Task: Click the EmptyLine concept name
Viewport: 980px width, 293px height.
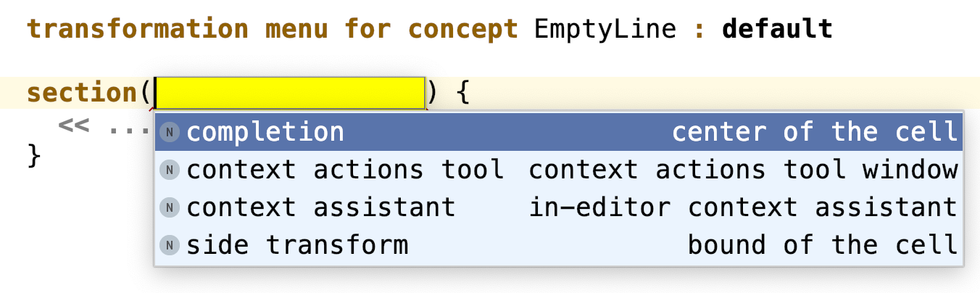Action: 605,29
